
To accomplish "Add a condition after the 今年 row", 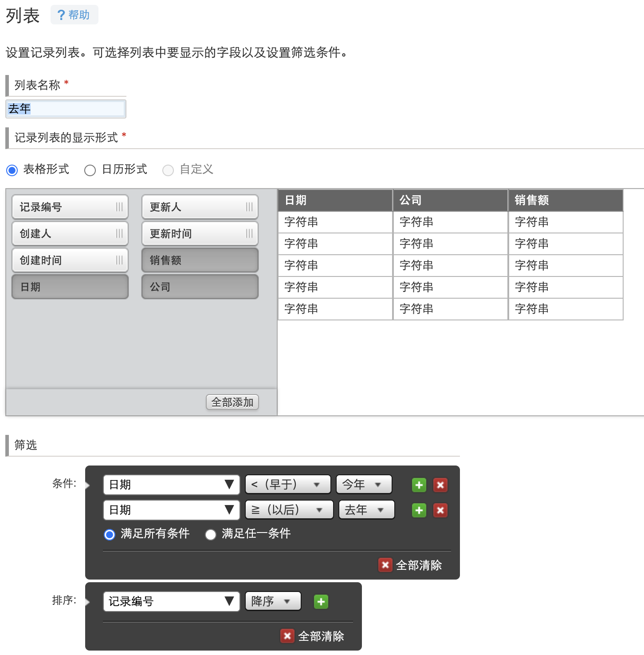I will pyautogui.click(x=419, y=485).
